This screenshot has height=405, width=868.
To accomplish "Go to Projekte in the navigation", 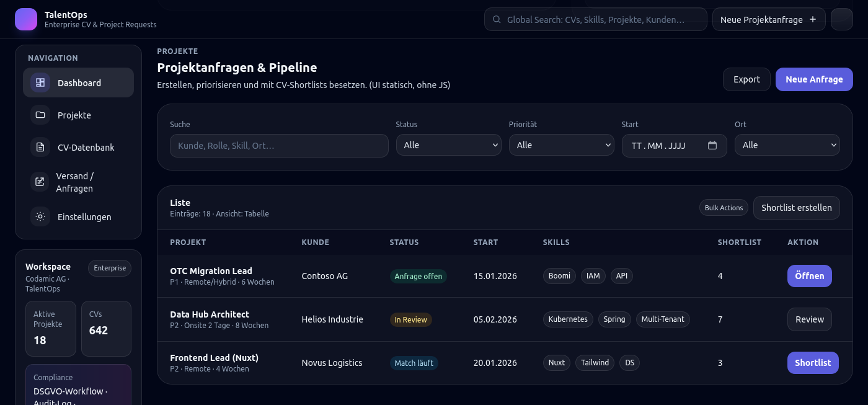I will (x=74, y=115).
